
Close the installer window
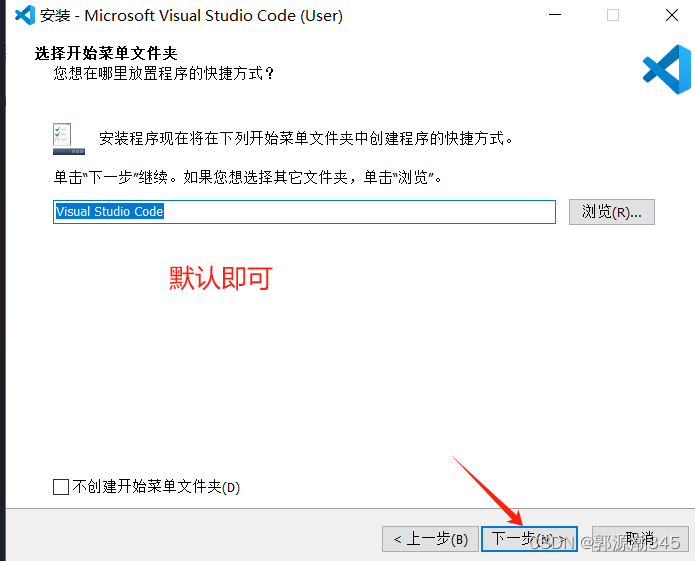tap(672, 15)
